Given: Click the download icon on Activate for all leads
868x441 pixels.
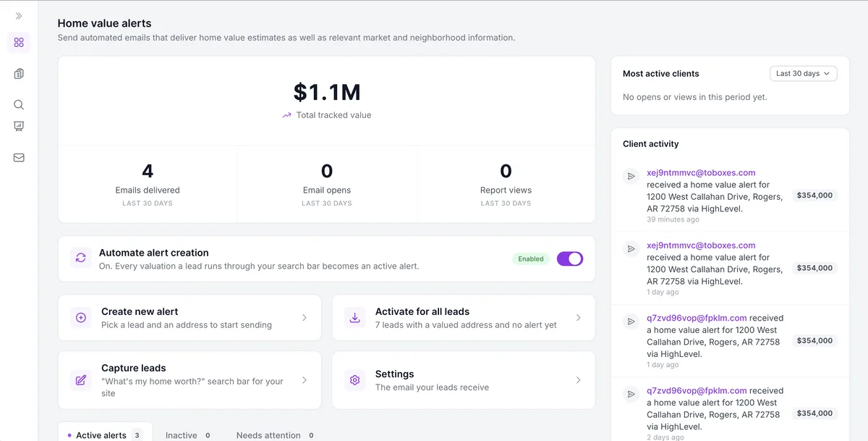Looking at the screenshot, I should tap(355, 318).
